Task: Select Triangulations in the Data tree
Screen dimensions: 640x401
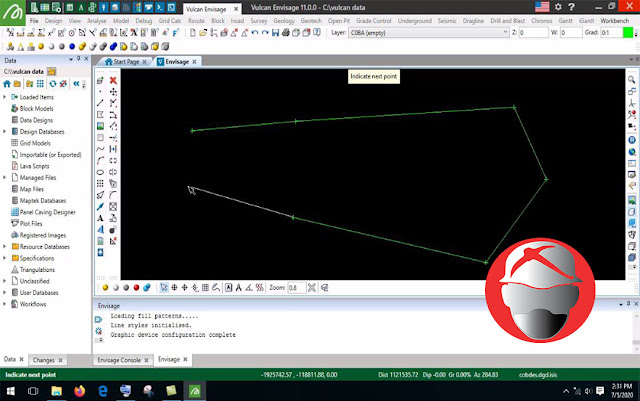Action: click(x=37, y=270)
